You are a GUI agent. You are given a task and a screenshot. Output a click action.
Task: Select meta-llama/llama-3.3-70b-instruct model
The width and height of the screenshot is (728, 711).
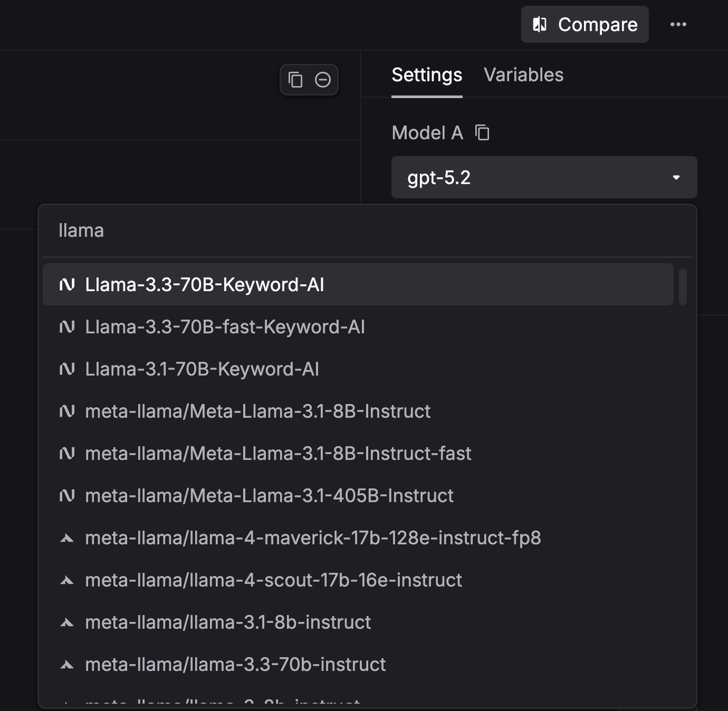(235, 665)
